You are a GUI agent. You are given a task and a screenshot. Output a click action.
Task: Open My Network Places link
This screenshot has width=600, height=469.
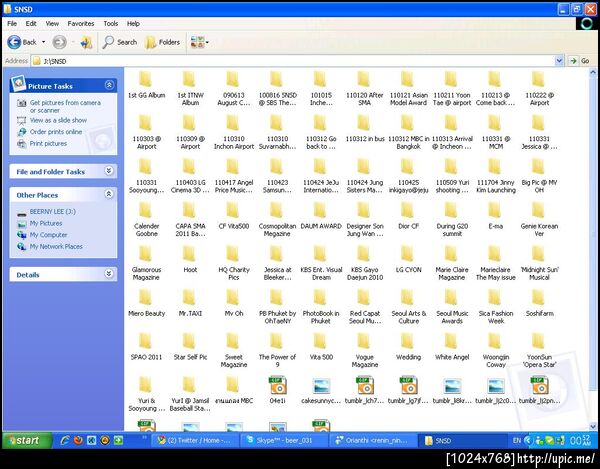[x=55, y=246]
